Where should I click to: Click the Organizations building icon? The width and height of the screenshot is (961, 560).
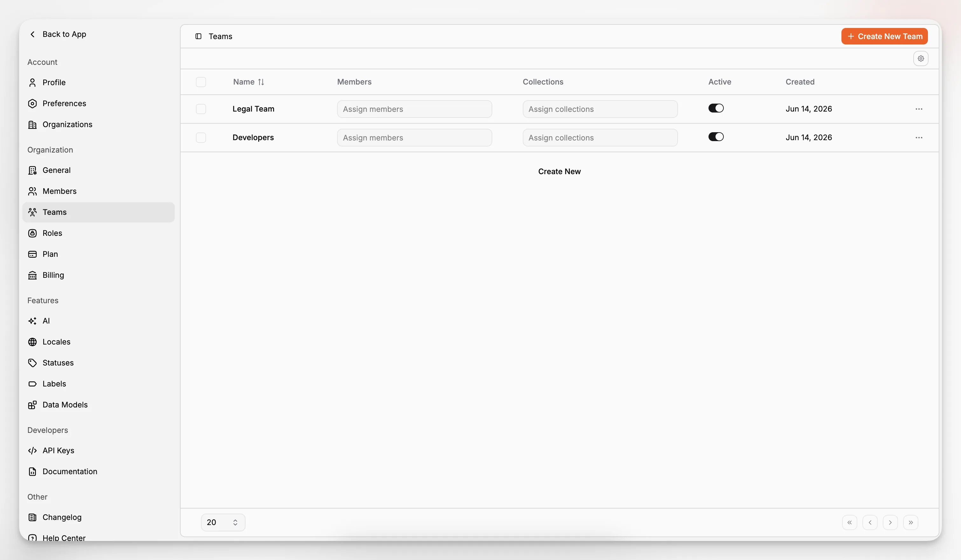[32, 125]
